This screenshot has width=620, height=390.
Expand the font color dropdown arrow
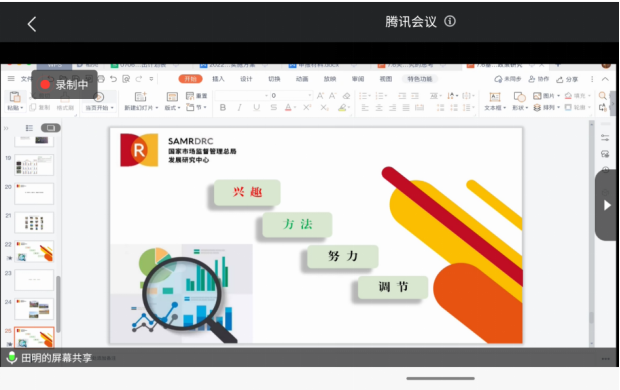[x=295, y=108]
